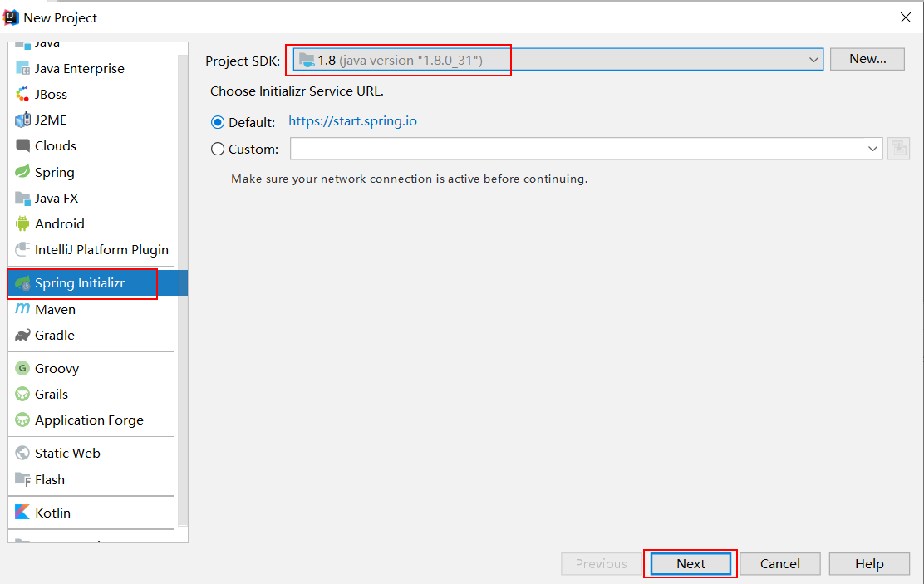Click the Groovy G icon

(22, 368)
